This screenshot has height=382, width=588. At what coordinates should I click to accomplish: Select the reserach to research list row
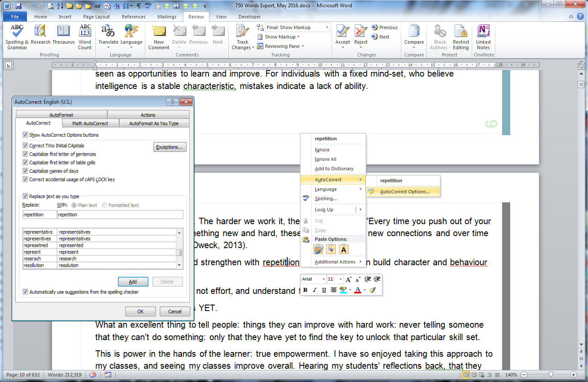click(99, 258)
